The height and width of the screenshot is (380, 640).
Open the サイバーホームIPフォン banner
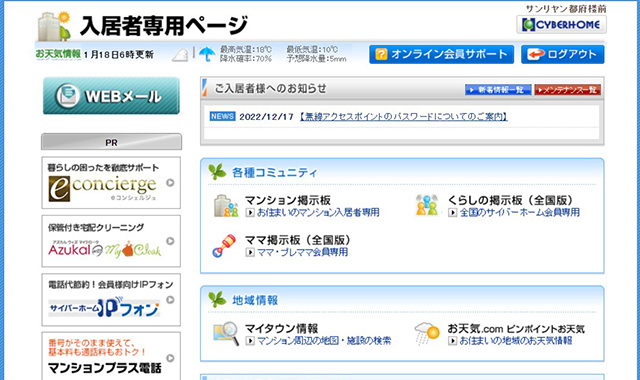tap(111, 300)
